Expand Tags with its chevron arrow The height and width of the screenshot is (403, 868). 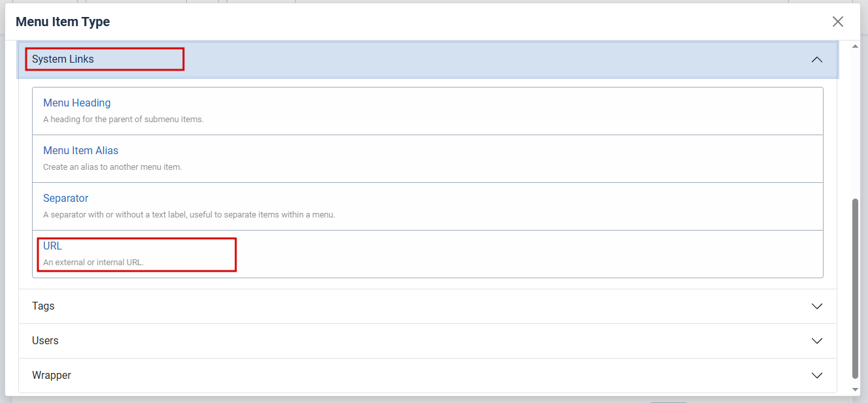tap(816, 306)
